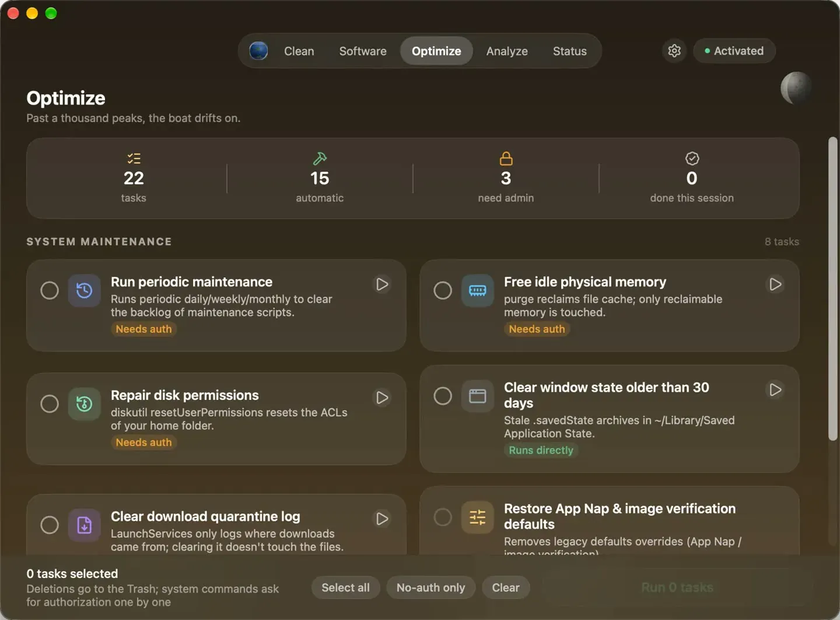The width and height of the screenshot is (840, 620).
Task: Click the Activated status button
Action: pyautogui.click(x=734, y=51)
